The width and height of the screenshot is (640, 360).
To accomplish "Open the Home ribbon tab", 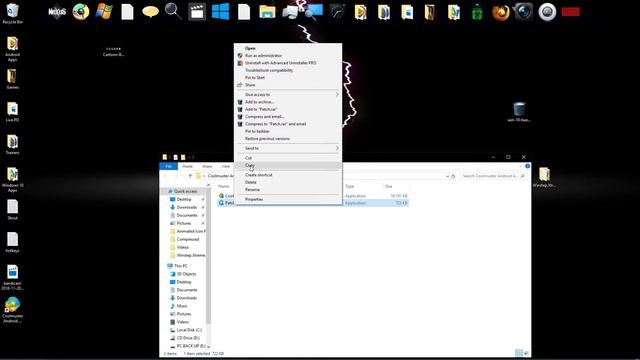I will pyautogui.click(x=187, y=166).
